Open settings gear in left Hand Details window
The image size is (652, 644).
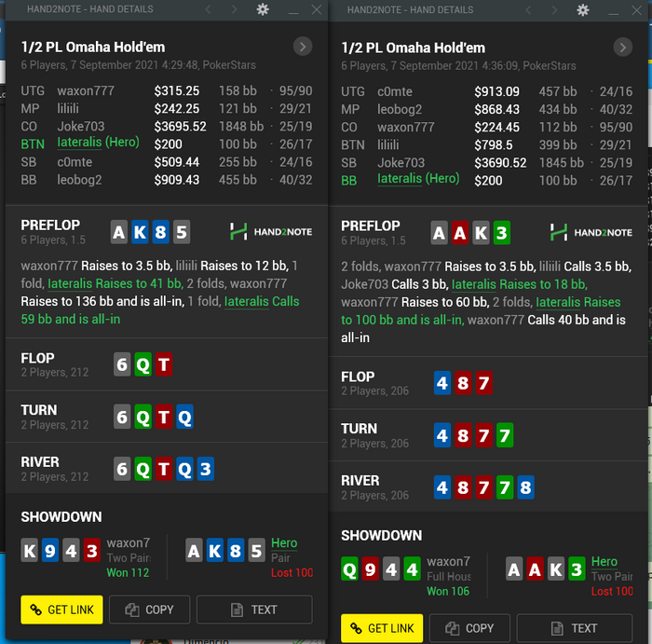263,9
